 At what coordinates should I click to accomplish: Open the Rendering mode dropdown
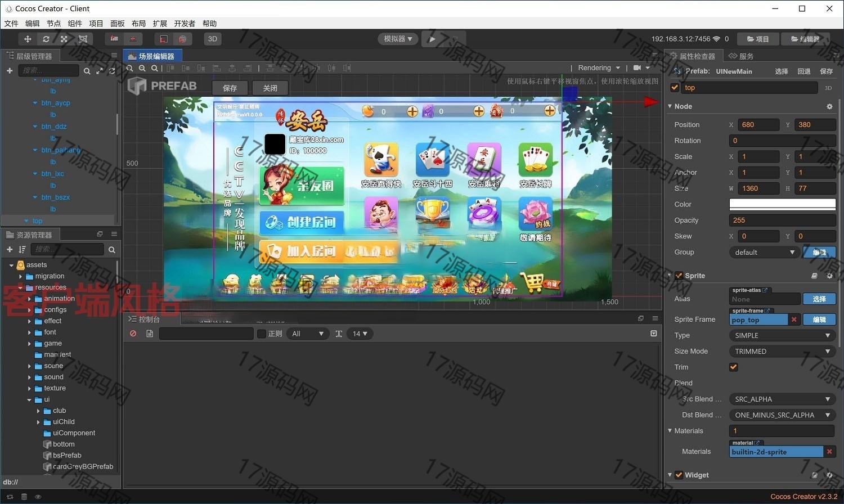pyautogui.click(x=599, y=67)
